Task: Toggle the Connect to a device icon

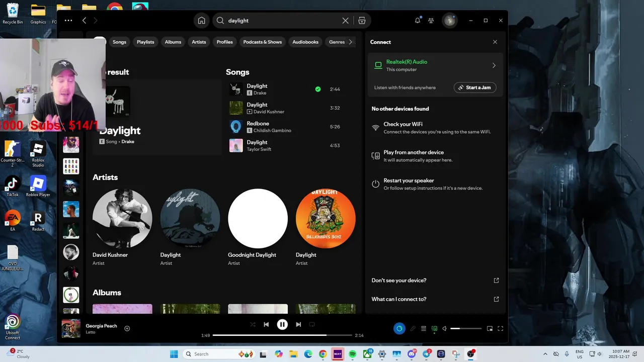Action: [x=434, y=328]
